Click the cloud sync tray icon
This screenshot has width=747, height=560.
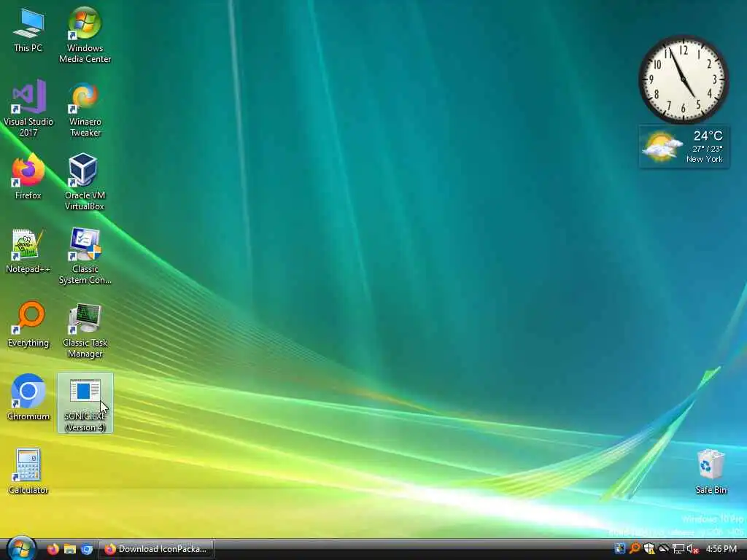(663, 548)
